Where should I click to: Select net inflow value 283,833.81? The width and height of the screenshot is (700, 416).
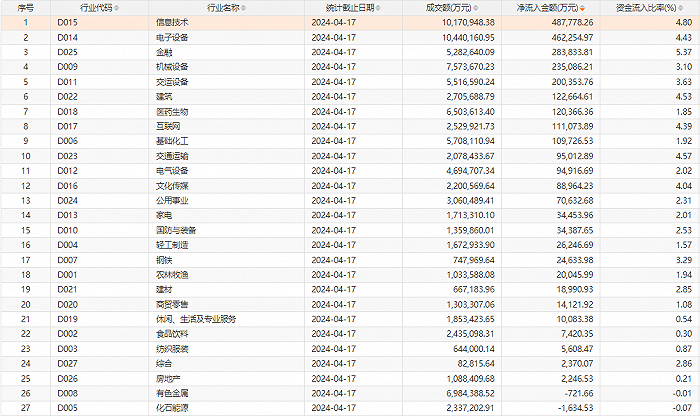[572, 52]
